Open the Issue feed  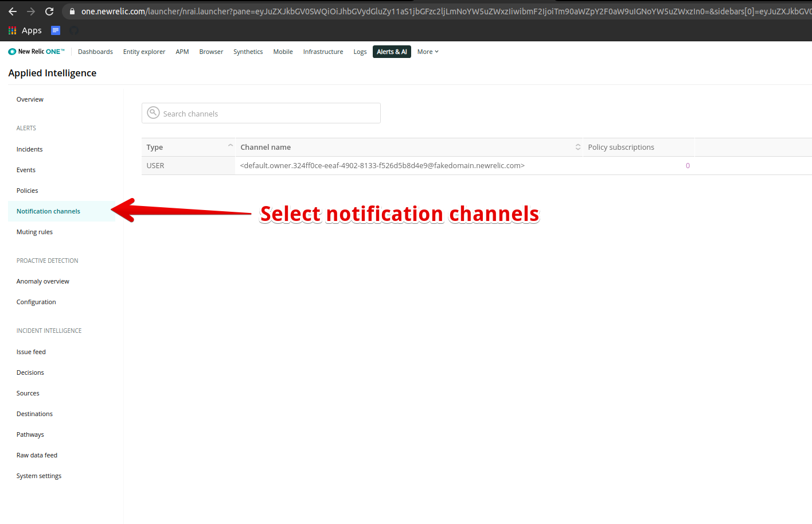click(31, 352)
